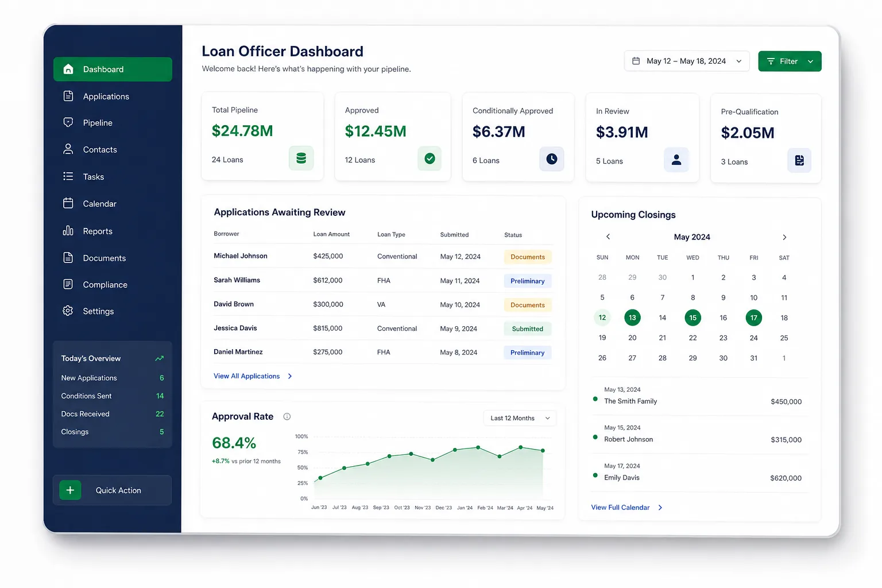Click the Preliminary badge for Daniel Martinez

(x=528, y=353)
